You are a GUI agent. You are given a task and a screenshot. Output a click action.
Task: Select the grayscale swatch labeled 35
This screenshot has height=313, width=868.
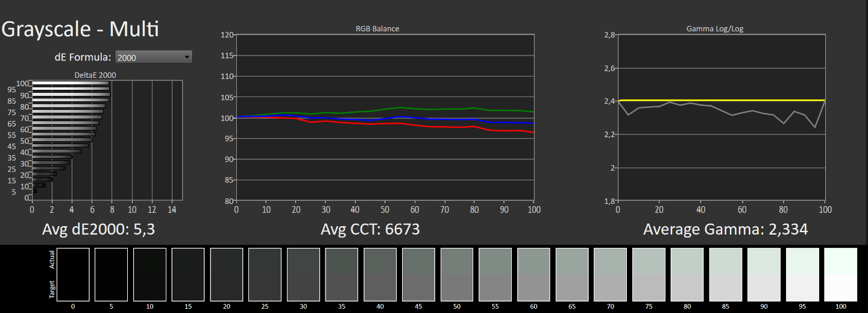click(x=342, y=274)
